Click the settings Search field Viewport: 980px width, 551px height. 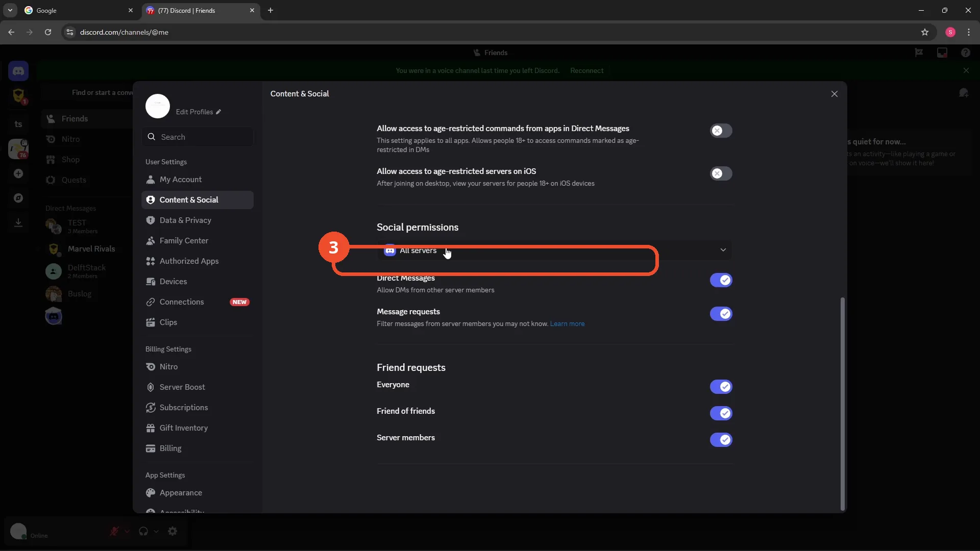click(x=197, y=137)
